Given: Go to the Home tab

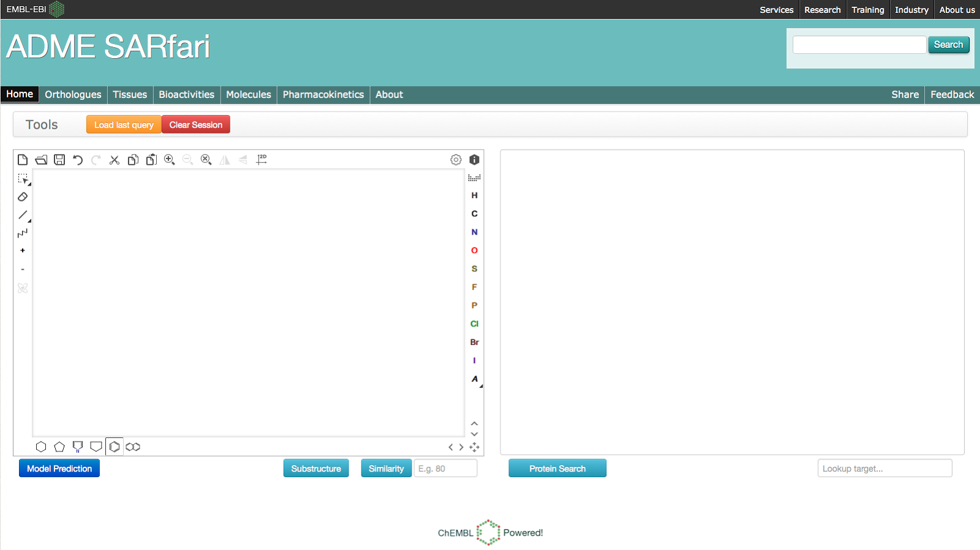Looking at the screenshot, I should (x=20, y=94).
